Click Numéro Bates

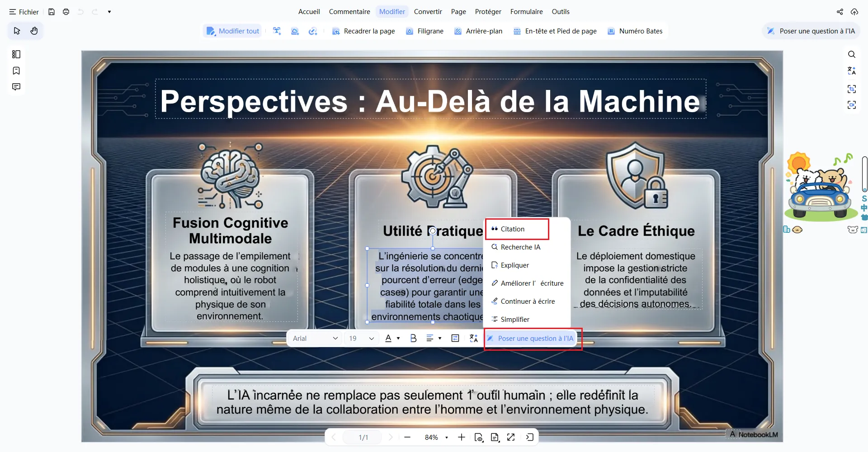click(x=635, y=31)
